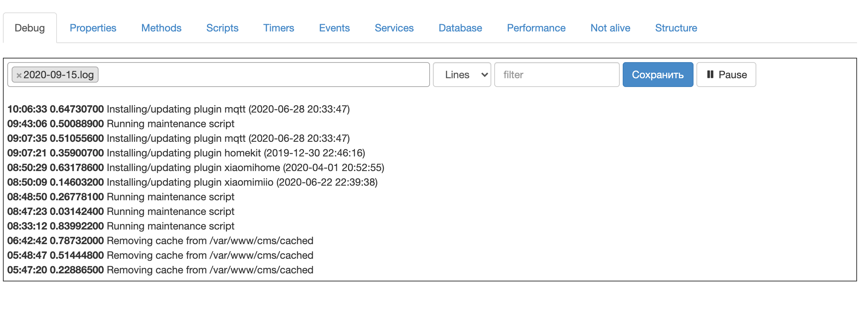Open the Scripts tab
This screenshot has height=326, width=868.
(x=222, y=28)
